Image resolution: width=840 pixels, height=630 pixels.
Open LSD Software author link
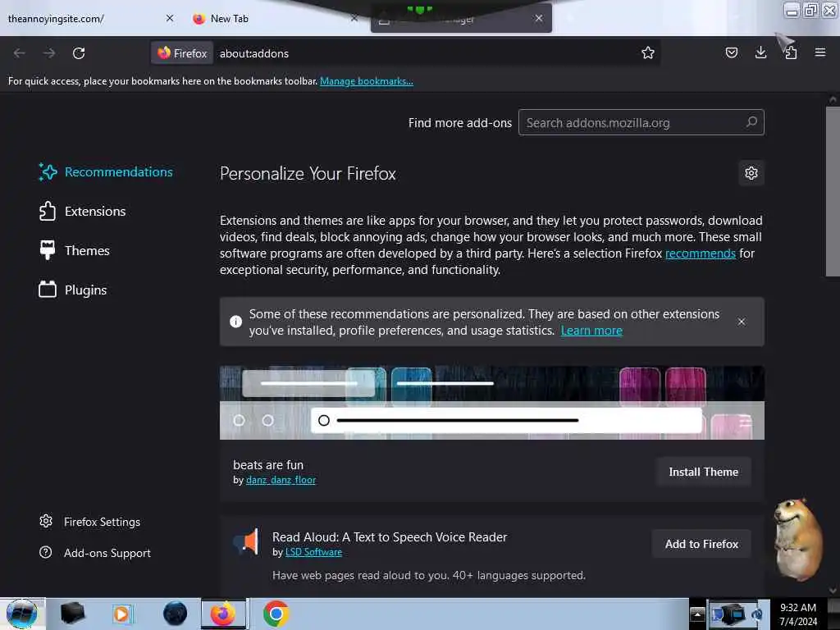tap(313, 552)
